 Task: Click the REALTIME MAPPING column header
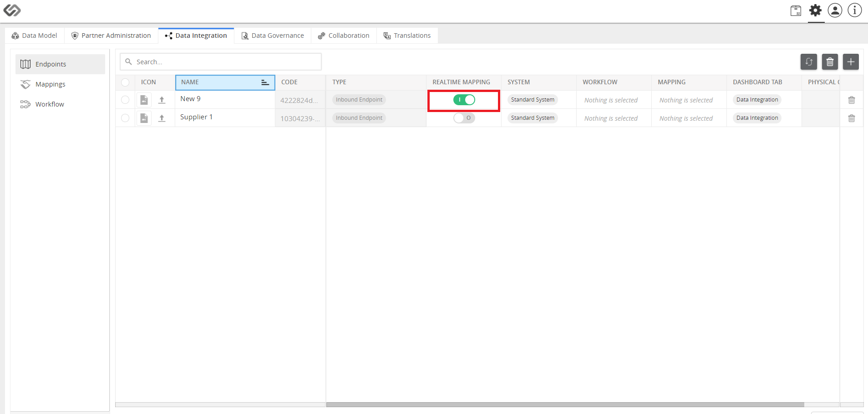pyautogui.click(x=464, y=82)
